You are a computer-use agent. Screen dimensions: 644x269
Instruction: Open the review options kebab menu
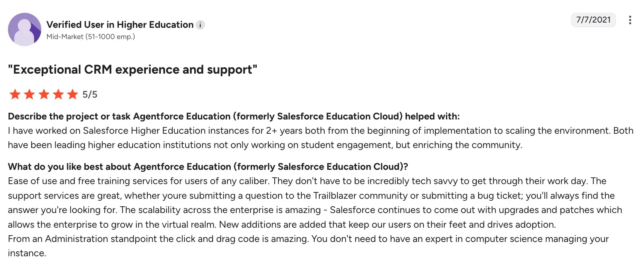(630, 20)
